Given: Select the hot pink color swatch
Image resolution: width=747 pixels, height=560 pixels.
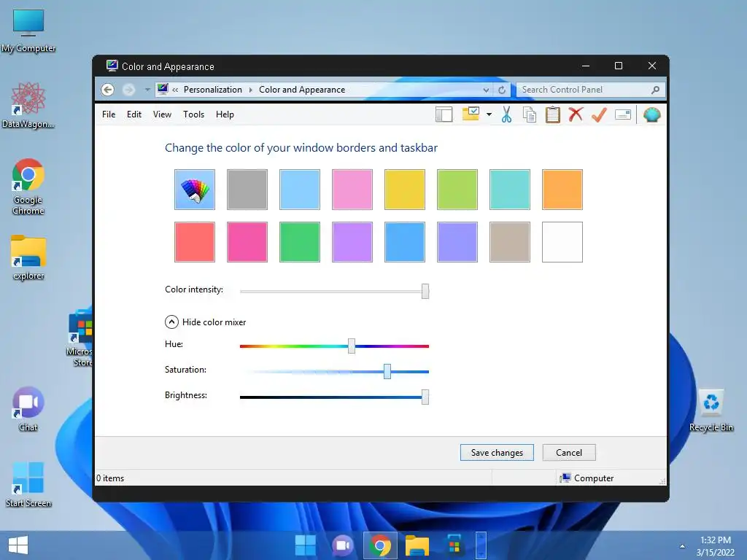Looking at the screenshot, I should (247, 242).
